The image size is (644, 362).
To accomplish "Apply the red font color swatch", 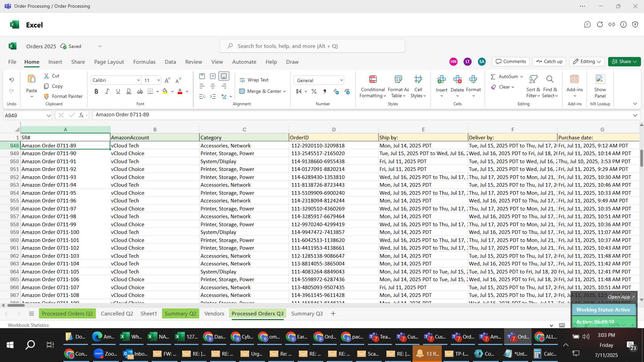I will [180, 91].
